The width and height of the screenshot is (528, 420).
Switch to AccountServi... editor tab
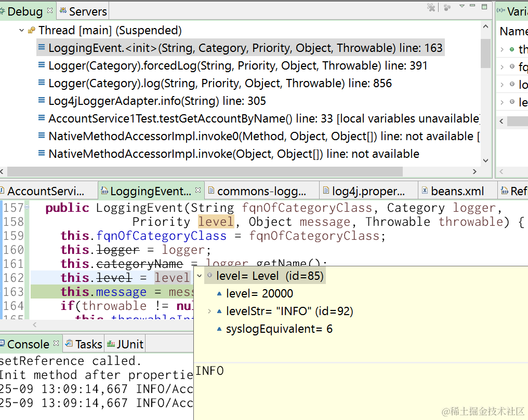[45, 191]
